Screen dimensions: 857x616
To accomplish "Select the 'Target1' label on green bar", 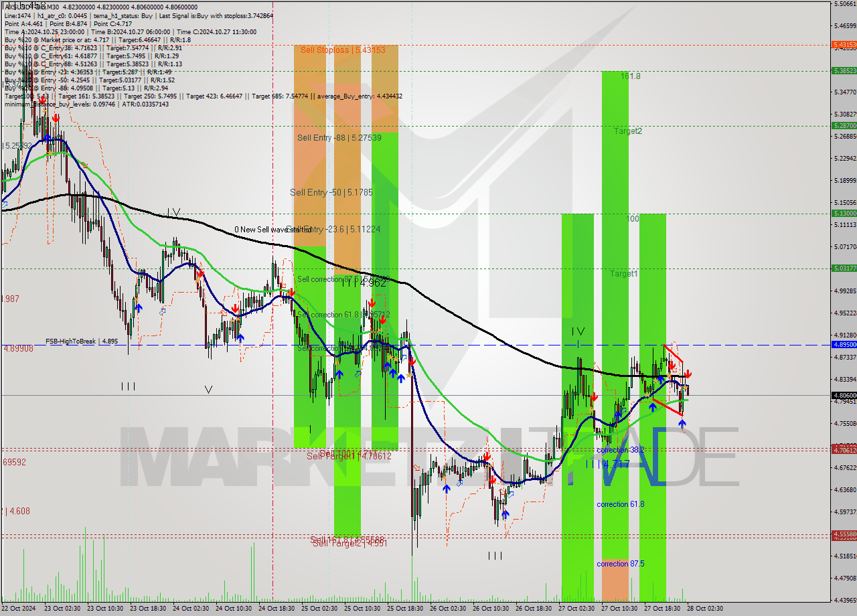I will pyautogui.click(x=623, y=274).
